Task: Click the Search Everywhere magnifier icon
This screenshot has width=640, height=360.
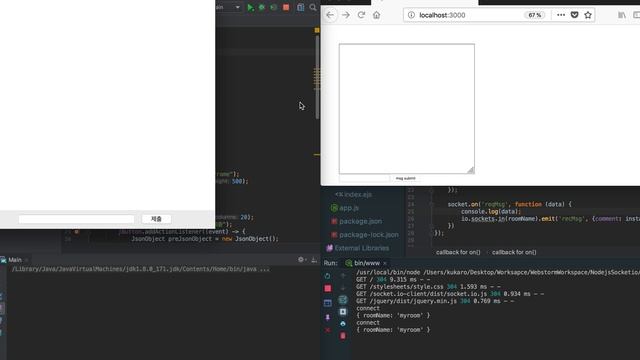Action: point(313,7)
